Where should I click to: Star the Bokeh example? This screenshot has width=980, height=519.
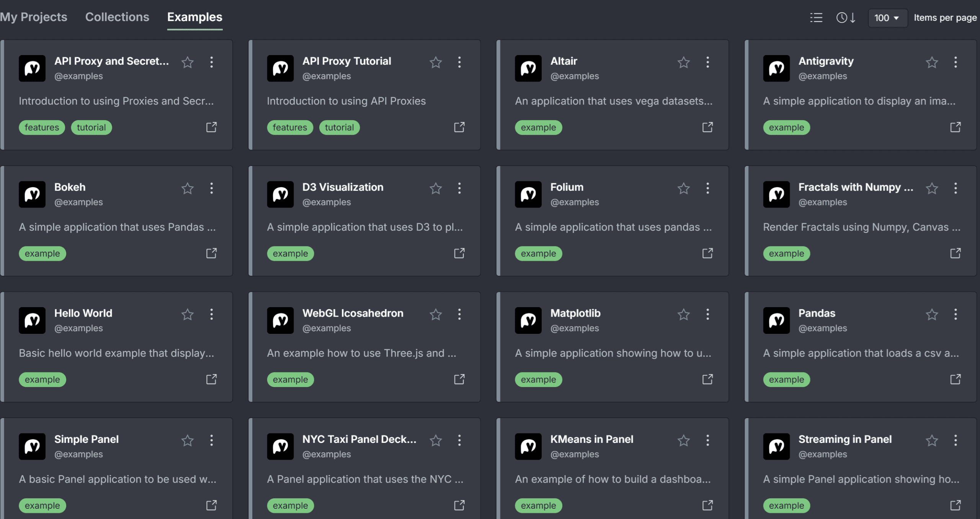tap(188, 188)
